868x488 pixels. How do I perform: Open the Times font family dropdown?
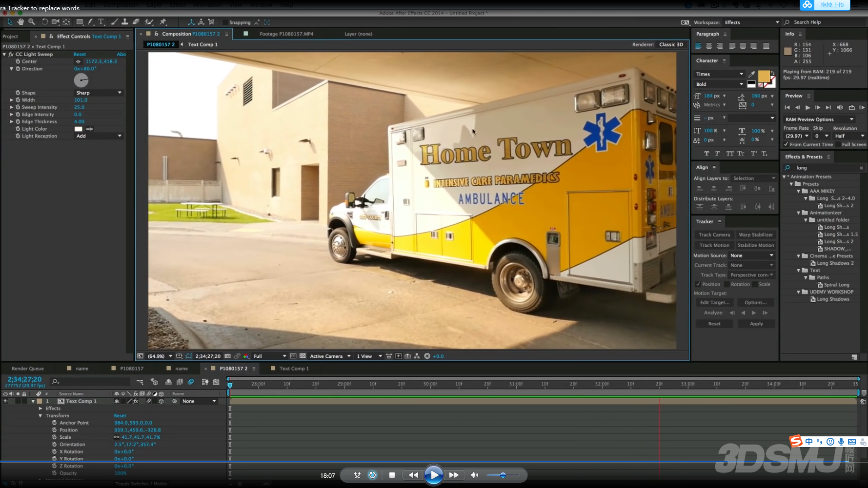click(720, 74)
